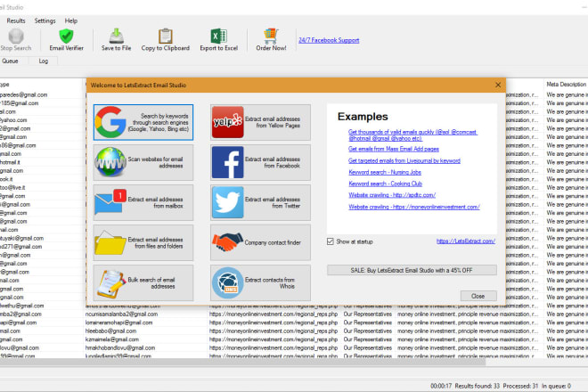Choose Extract email addresses from Twitter

tap(260, 202)
